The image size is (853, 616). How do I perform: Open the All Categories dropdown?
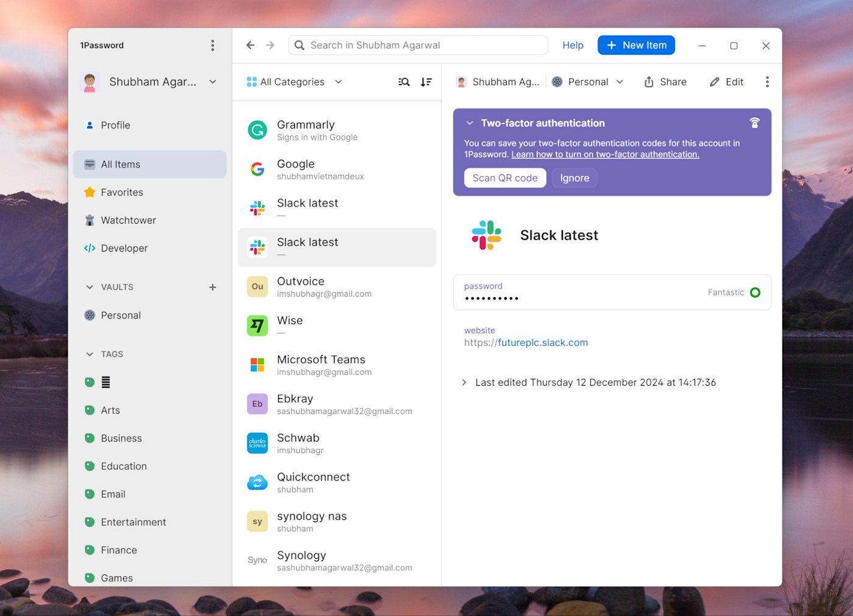(294, 82)
